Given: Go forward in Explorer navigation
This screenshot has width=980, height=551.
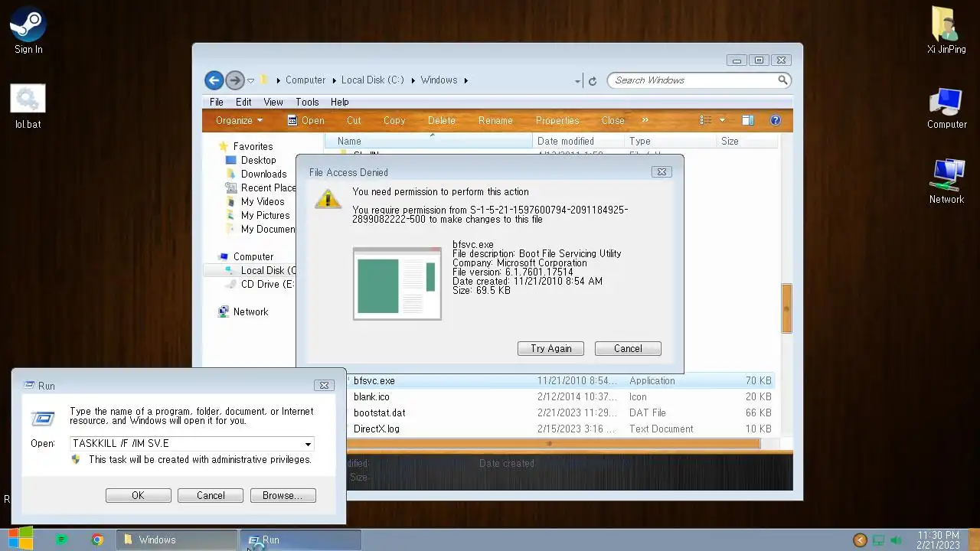Looking at the screenshot, I should pos(235,80).
